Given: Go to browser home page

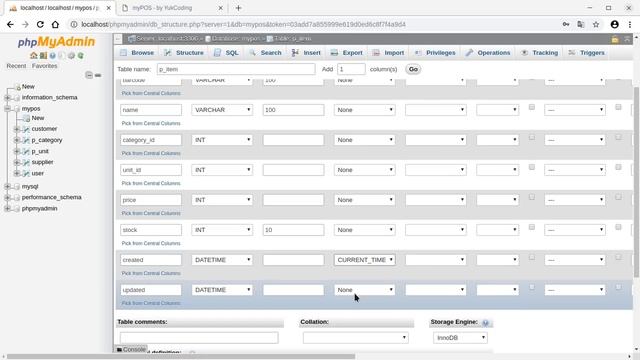Looking at the screenshot, I should coord(55,24).
